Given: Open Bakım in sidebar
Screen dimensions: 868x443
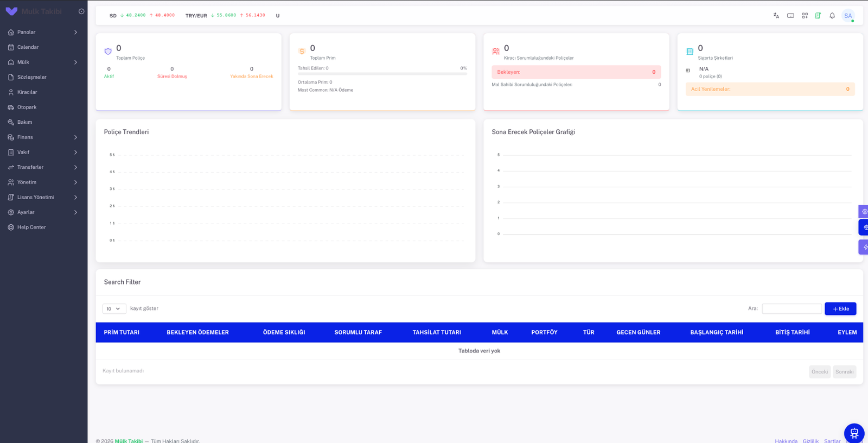Looking at the screenshot, I should (43, 122).
